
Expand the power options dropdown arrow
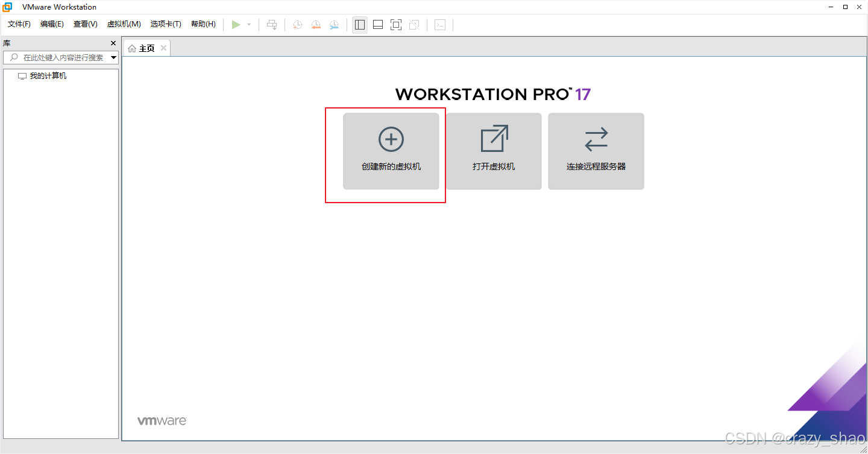[x=249, y=25]
